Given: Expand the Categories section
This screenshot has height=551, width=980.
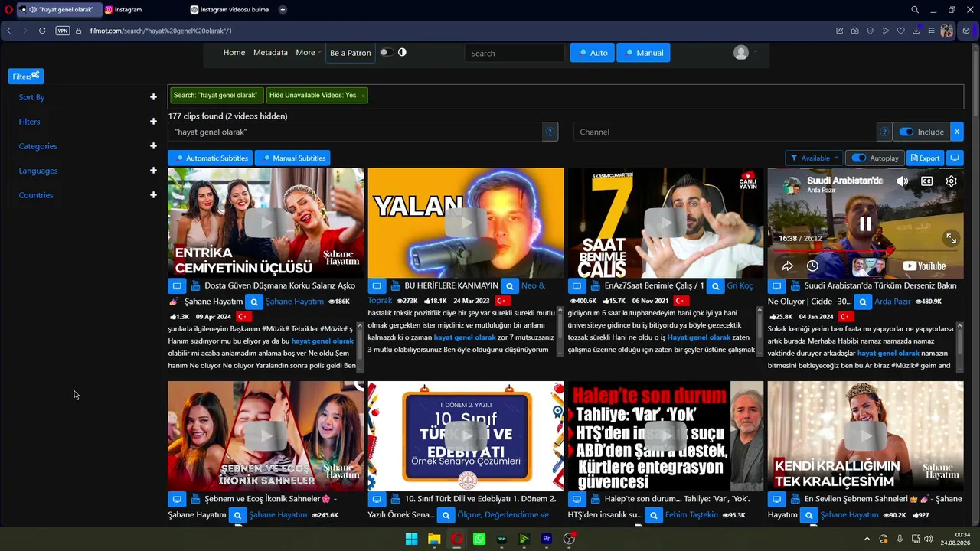Looking at the screenshot, I should (153, 146).
